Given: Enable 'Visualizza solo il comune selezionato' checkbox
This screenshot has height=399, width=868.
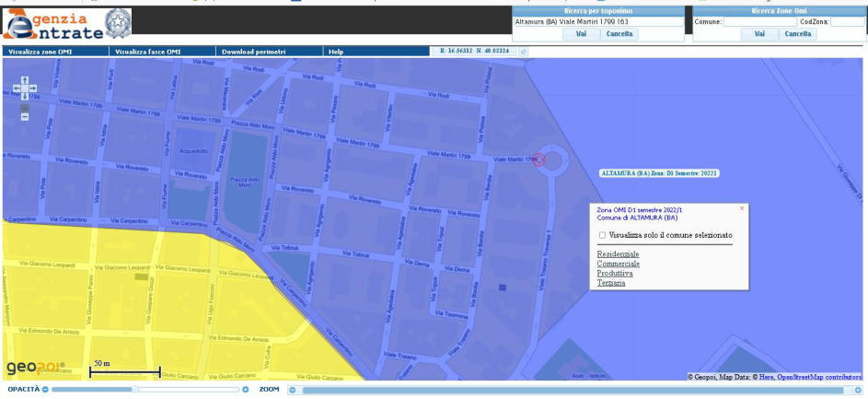Looking at the screenshot, I should click(x=602, y=235).
